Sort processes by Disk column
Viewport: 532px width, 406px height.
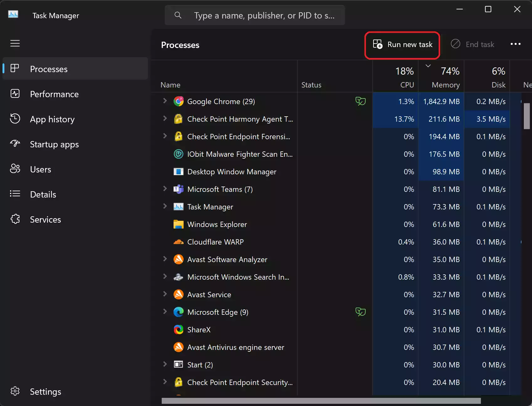487,76
